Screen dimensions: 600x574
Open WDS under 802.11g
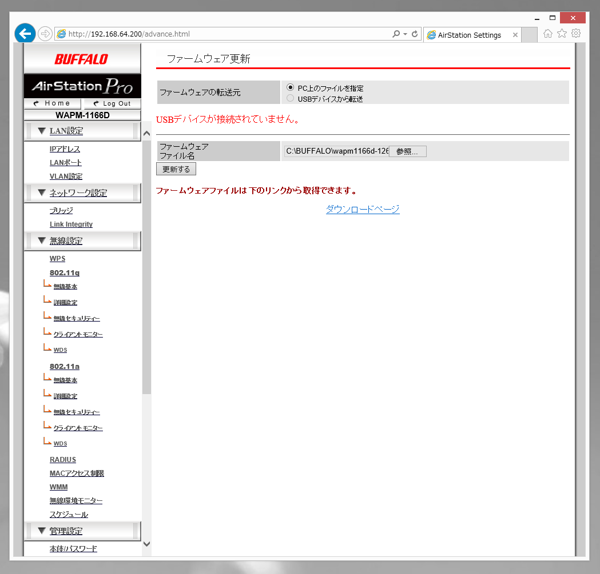pos(60,350)
